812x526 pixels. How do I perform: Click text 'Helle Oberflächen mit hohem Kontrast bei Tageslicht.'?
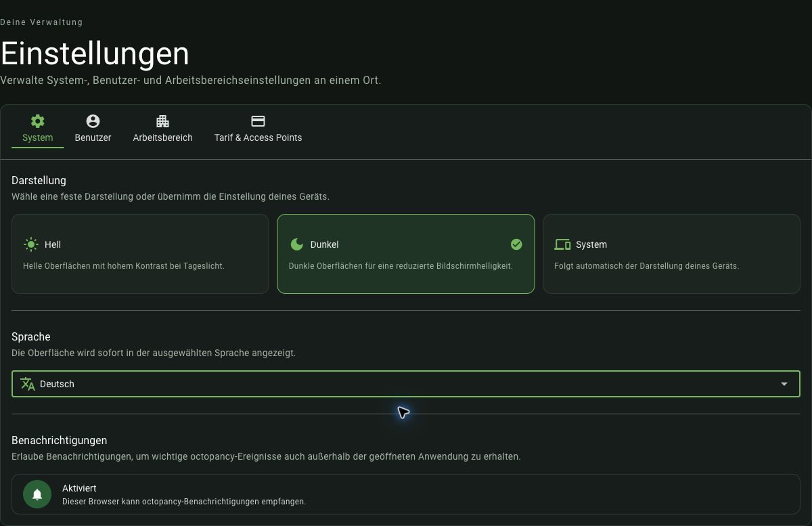[124, 266]
